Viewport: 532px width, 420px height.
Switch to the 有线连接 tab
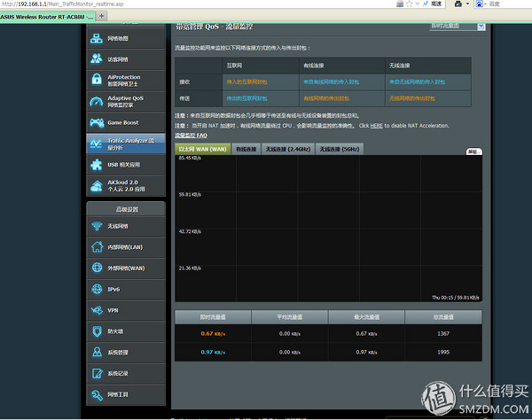pos(246,149)
